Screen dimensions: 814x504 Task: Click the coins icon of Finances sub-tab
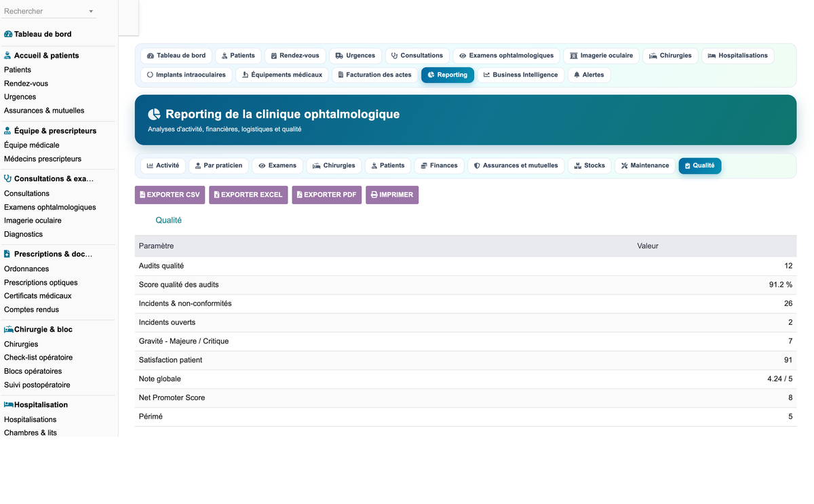coord(424,166)
